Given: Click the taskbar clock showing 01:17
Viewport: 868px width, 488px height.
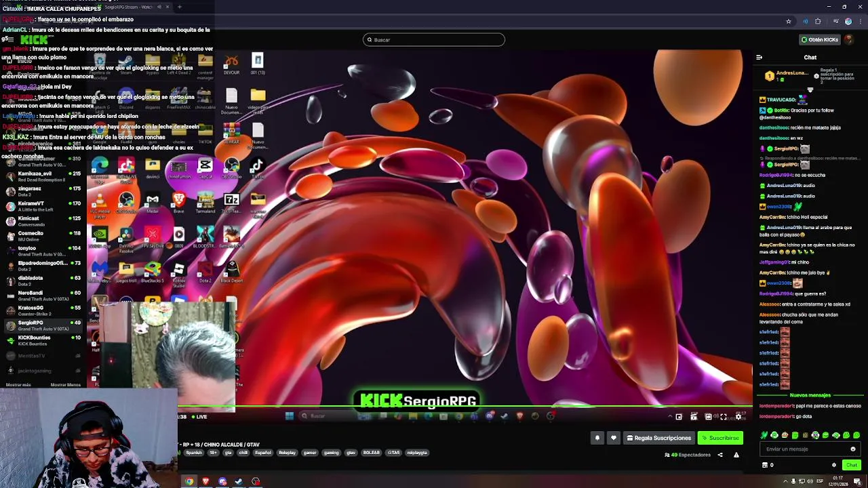Looking at the screenshot, I should coord(838,481).
